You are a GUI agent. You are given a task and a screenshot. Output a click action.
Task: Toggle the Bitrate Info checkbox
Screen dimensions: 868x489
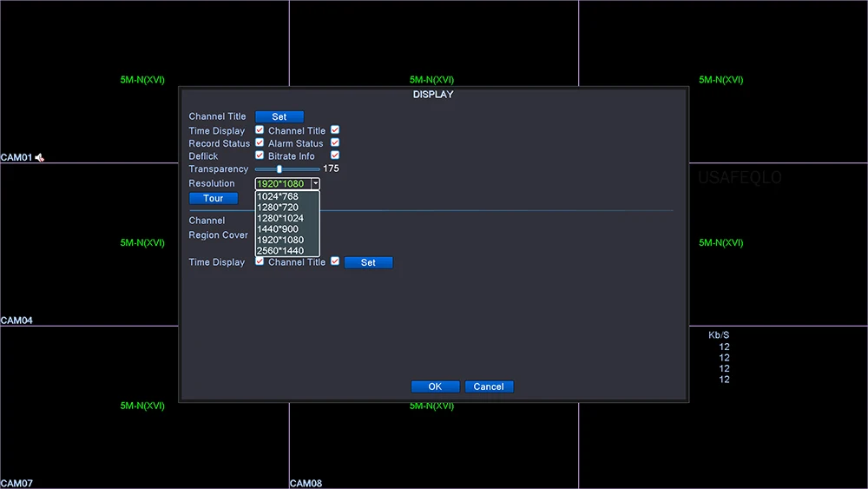coord(335,155)
